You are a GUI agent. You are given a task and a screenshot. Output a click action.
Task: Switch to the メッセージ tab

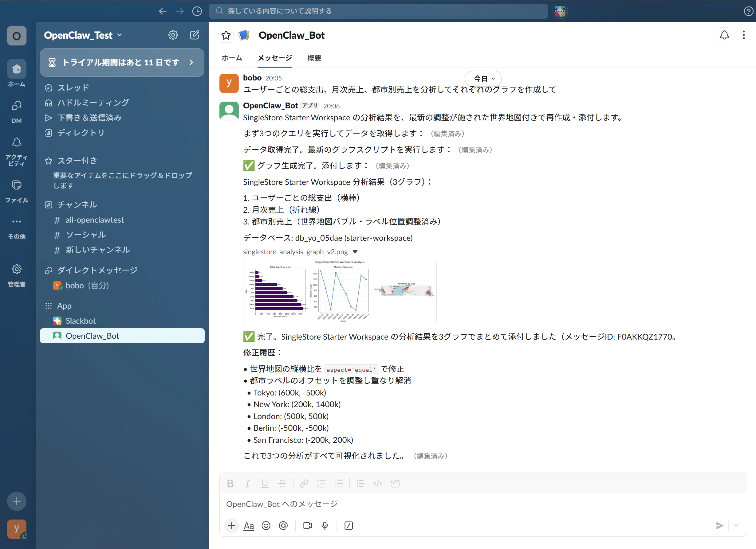pyautogui.click(x=275, y=58)
